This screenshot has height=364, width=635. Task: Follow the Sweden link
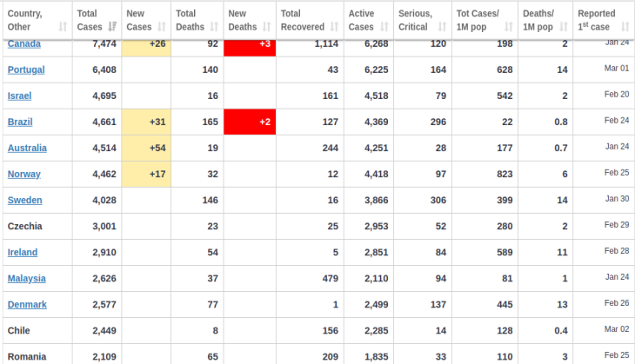(x=24, y=200)
